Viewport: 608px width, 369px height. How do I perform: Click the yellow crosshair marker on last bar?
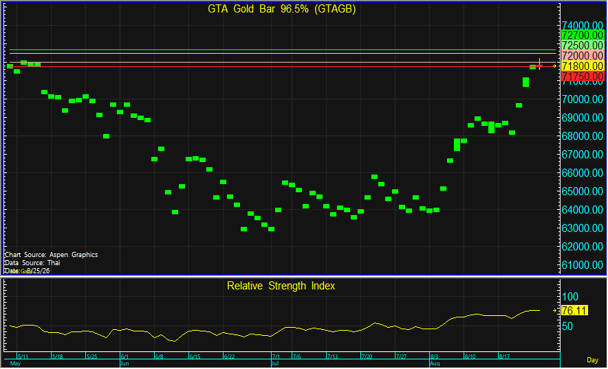click(539, 64)
